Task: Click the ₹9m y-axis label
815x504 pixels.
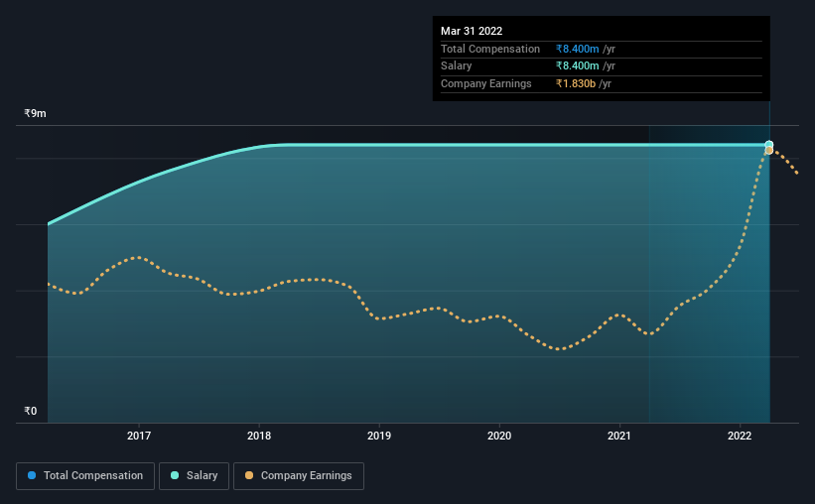Action: pyautogui.click(x=36, y=113)
